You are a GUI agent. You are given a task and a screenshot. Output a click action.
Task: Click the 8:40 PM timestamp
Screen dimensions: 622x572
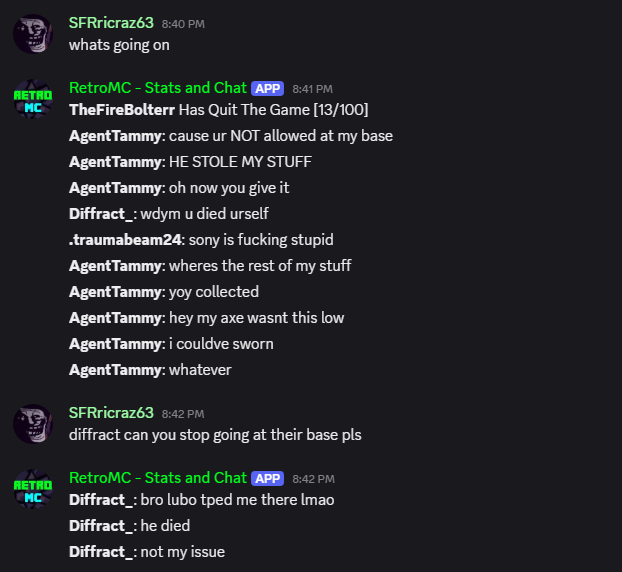pyautogui.click(x=182, y=23)
